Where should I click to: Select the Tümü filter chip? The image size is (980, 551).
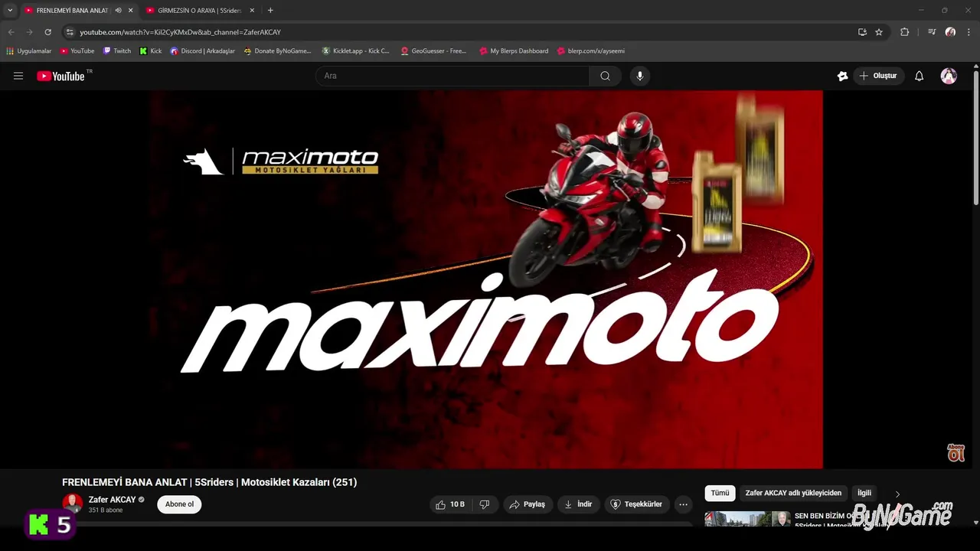point(720,494)
